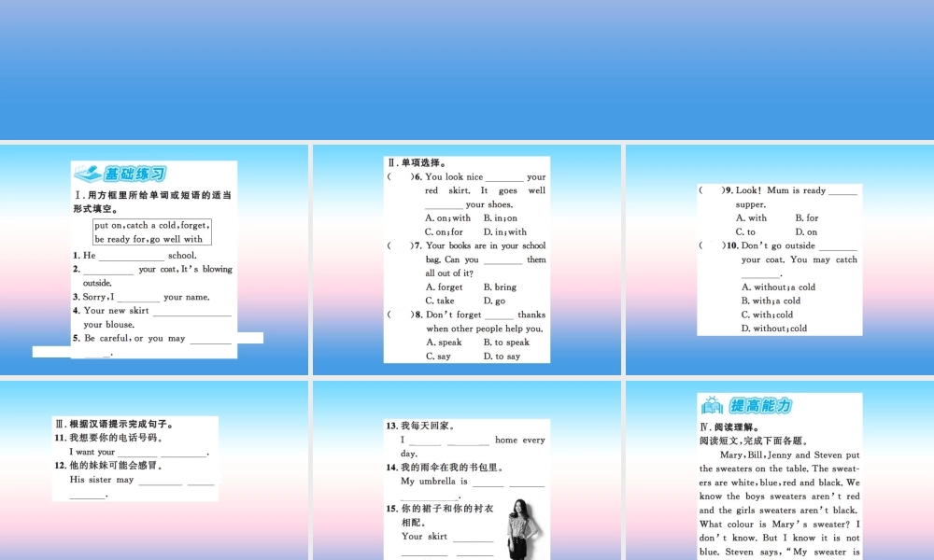Click the 基础练习 title text
Screen dimensions: 934x560
click(x=135, y=174)
